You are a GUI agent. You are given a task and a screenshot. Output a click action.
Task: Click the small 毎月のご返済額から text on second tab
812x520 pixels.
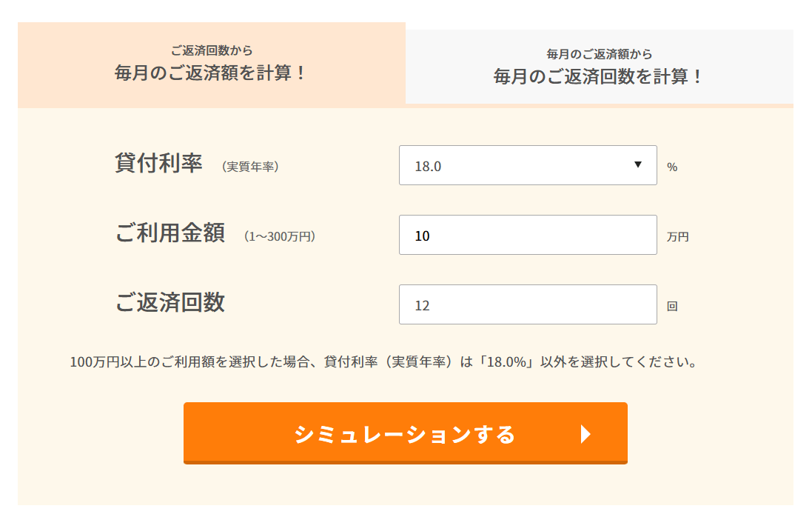click(x=599, y=54)
